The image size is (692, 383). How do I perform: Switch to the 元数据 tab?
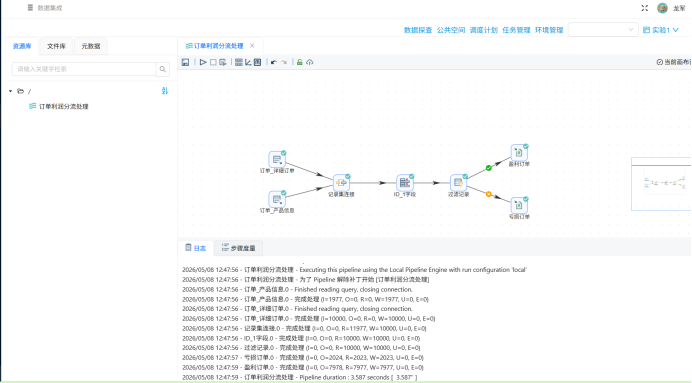coord(90,46)
